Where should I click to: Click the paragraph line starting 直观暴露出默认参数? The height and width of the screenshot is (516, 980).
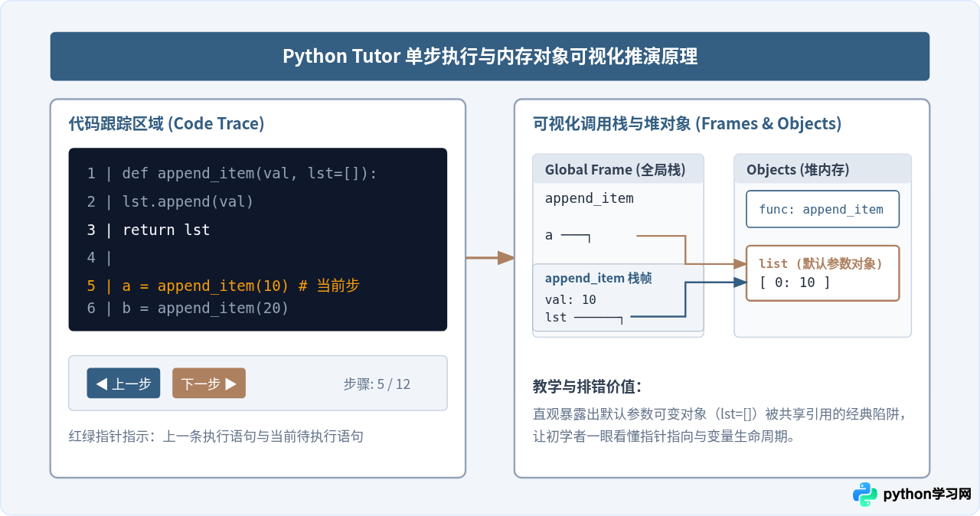720,414
